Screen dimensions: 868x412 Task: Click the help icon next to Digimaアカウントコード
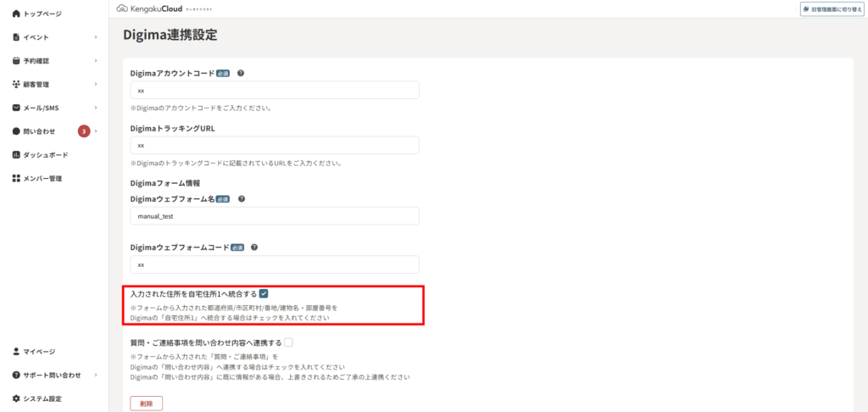tap(240, 73)
